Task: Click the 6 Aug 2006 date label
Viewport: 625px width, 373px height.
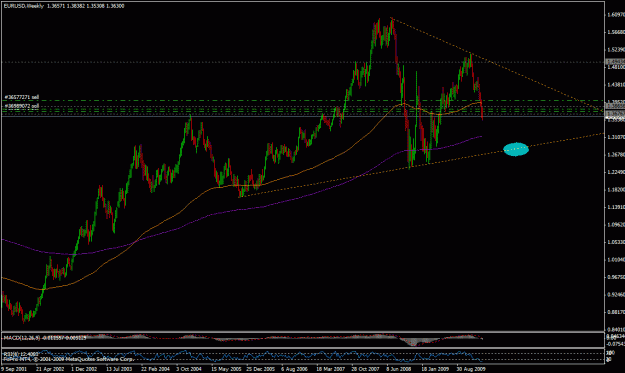Action: point(294,369)
